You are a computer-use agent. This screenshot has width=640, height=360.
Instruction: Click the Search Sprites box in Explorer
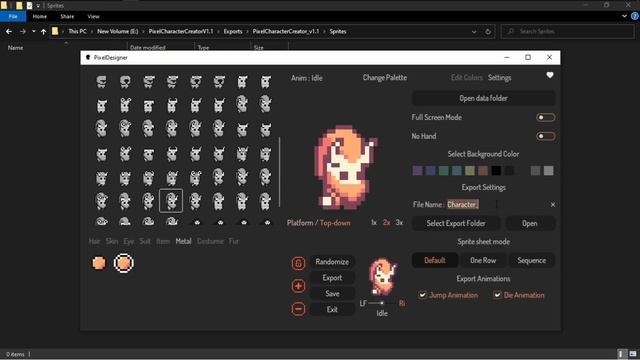click(x=568, y=31)
